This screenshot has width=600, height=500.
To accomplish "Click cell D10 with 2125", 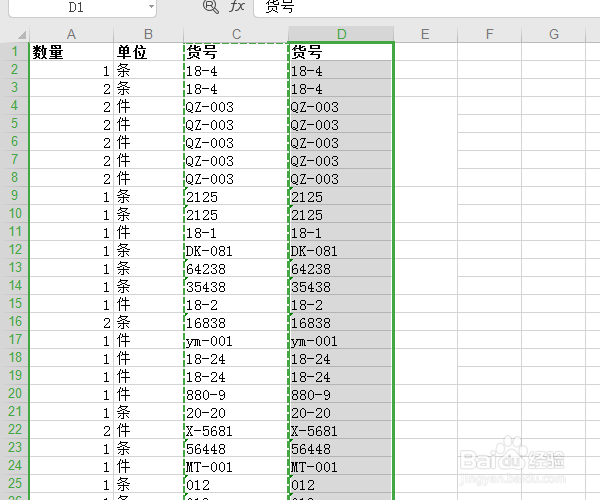I will pyautogui.click(x=341, y=214).
